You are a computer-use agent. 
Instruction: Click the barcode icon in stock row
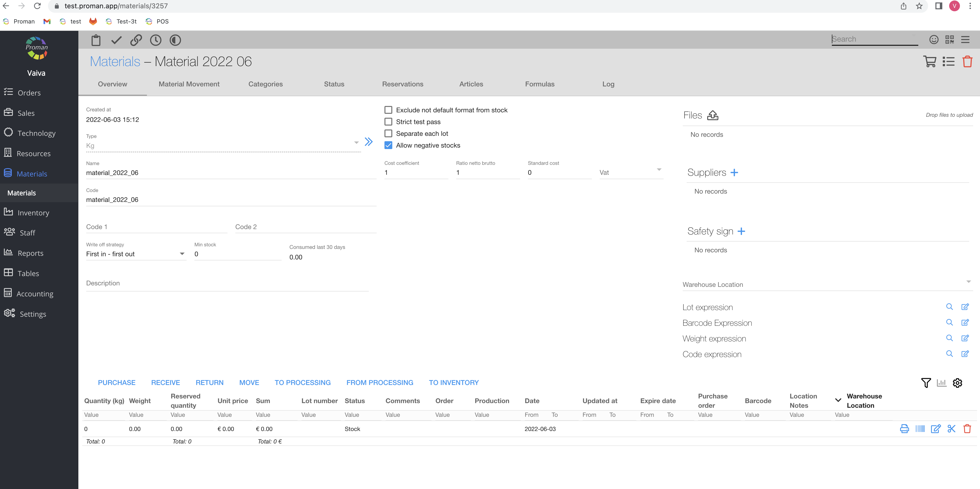(920, 429)
